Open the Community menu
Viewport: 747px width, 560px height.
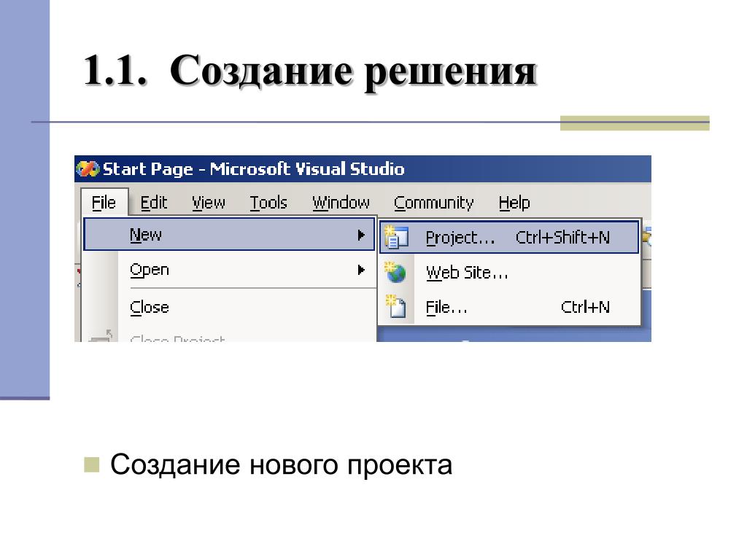coord(433,203)
